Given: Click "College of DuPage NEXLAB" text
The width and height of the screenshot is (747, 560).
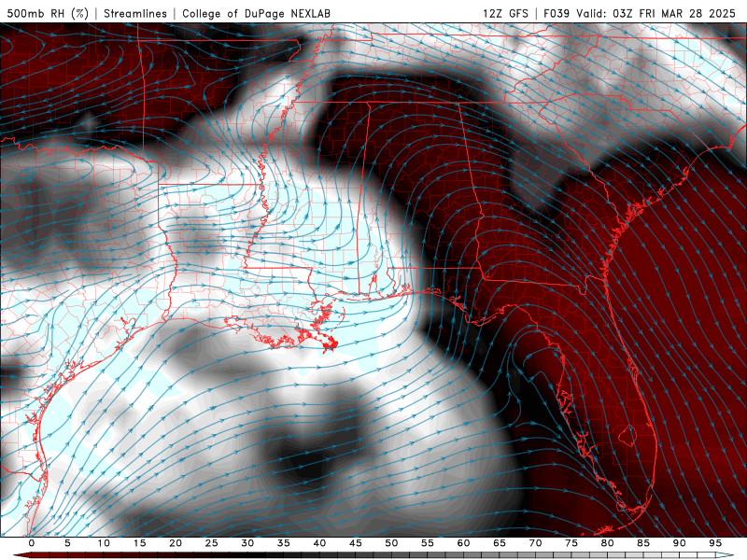Looking at the screenshot, I should tap(256, 13).
